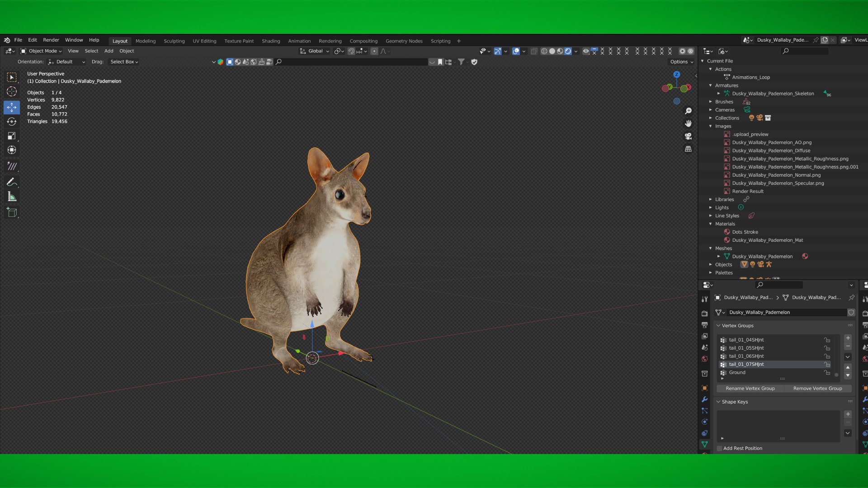Activate the Rotate tool
This screenshot has width=868, height=488.
12,122
